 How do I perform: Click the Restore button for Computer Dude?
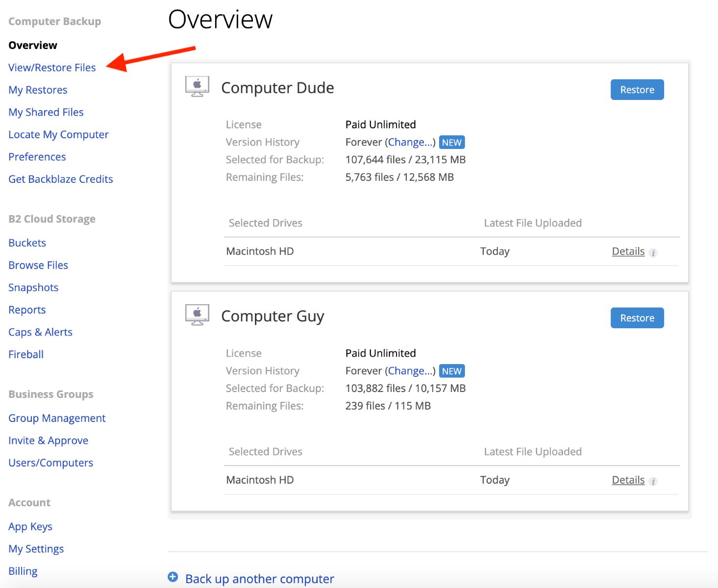click(x=637, y=90)
